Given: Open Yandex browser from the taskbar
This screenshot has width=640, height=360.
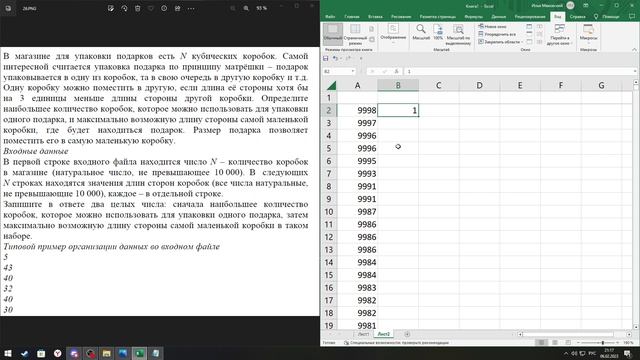Looking at the screenshot, I should 58,353.
